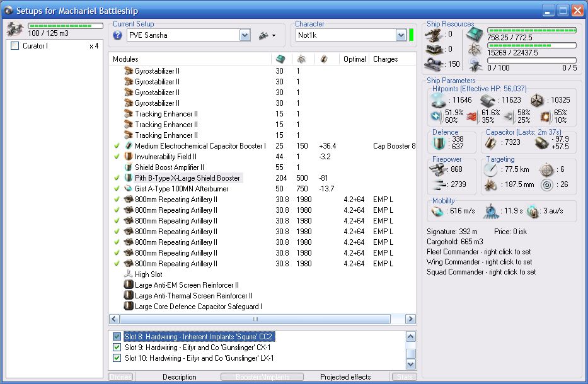588x384 pixels.
Task: Toggle the Gist A-Type 100MN Afterburner checkmark
Action: tap(117, 189)
